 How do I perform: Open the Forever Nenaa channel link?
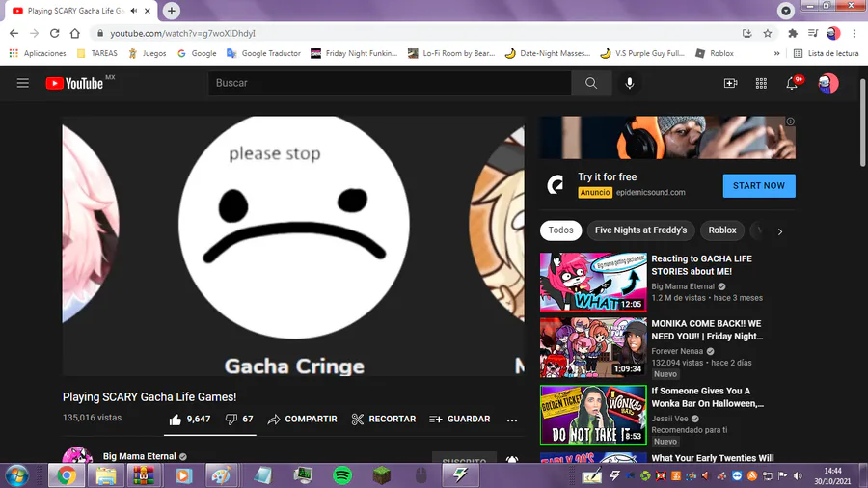(677, 351)
